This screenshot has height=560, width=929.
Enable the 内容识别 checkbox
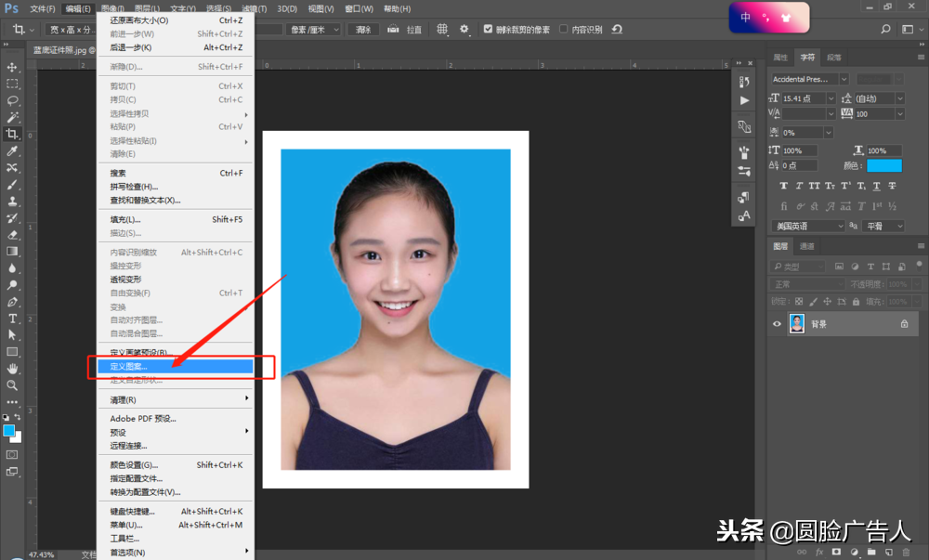click(x=564, y=29)
